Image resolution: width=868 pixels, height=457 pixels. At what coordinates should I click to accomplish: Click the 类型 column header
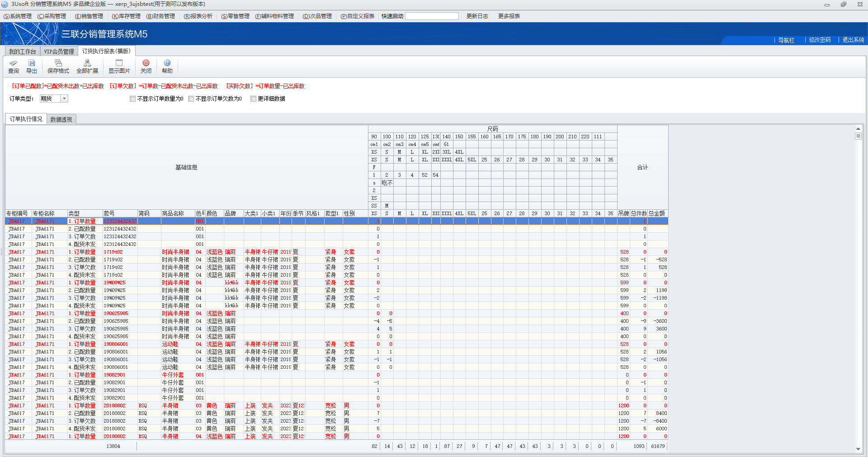point(85,213)
